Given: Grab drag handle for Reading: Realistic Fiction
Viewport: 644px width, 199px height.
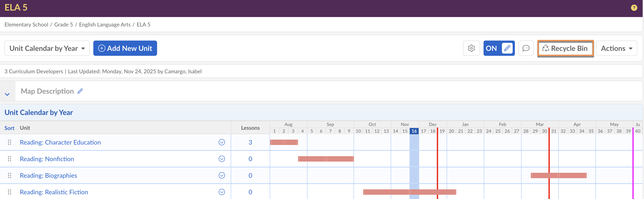Looking at the screenshot, I should pos(9,192).
